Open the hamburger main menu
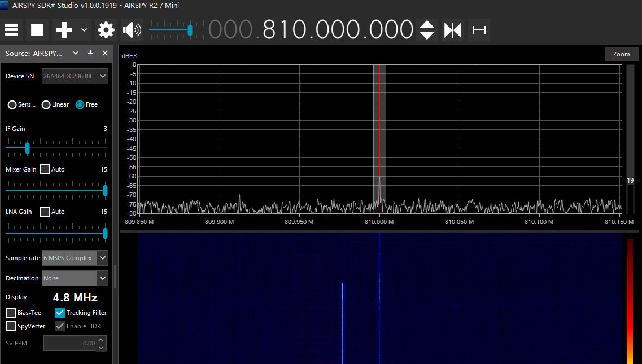This screenshot has width=642, height=364. click(x=11, y=30)
